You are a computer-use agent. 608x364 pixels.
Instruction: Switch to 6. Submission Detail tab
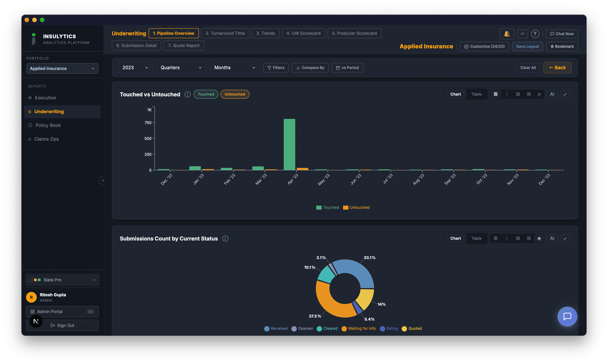(x=136, y=46)
